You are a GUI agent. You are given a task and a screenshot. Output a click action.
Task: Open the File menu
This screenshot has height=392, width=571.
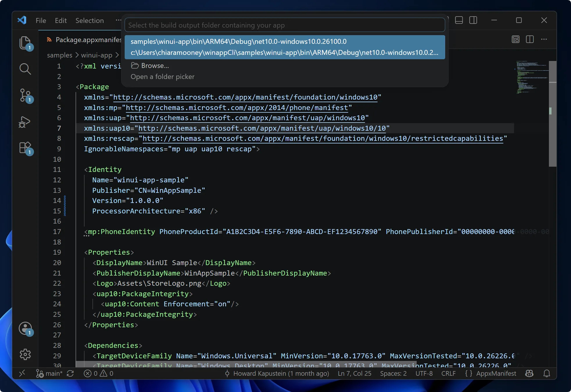pyautogui.click(x=41, y=20)
